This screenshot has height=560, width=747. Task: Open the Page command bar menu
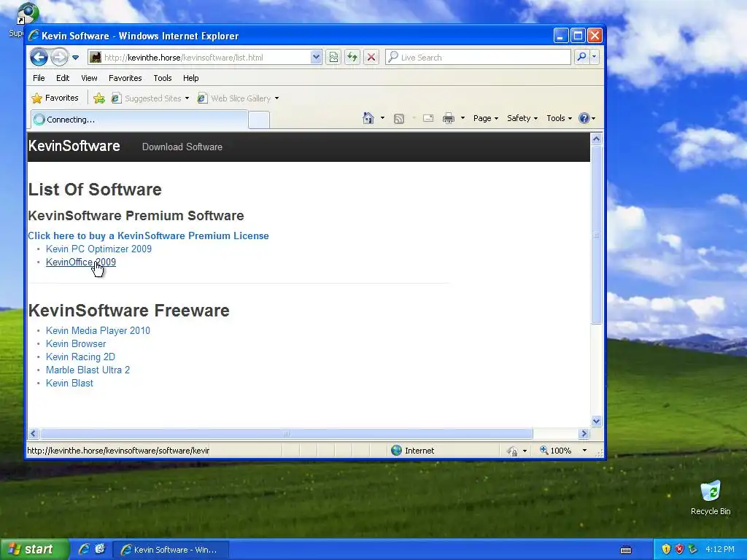[x=485, y=118]
